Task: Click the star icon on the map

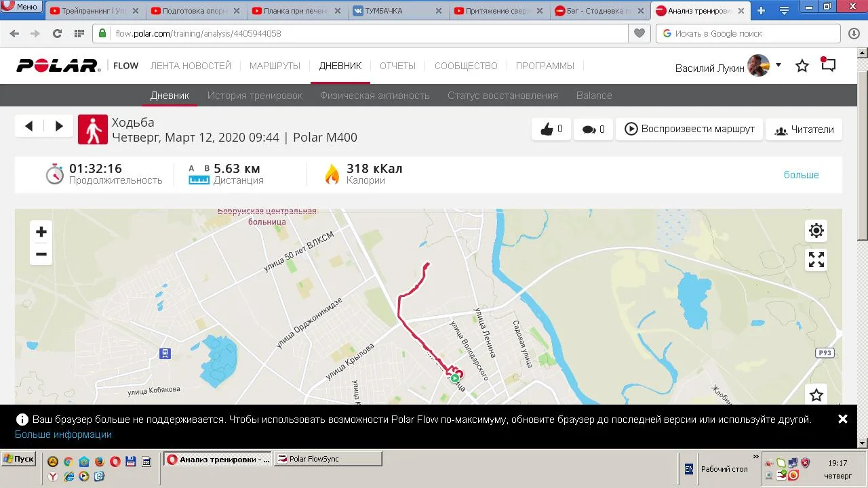Action: pos(816,394)
